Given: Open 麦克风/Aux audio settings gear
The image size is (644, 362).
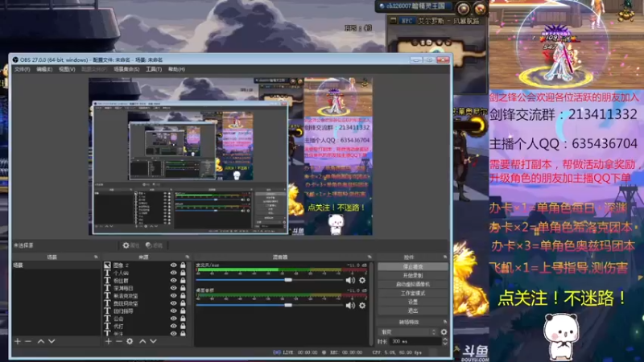Looking at the screenshot, I should tap(362, 280).
